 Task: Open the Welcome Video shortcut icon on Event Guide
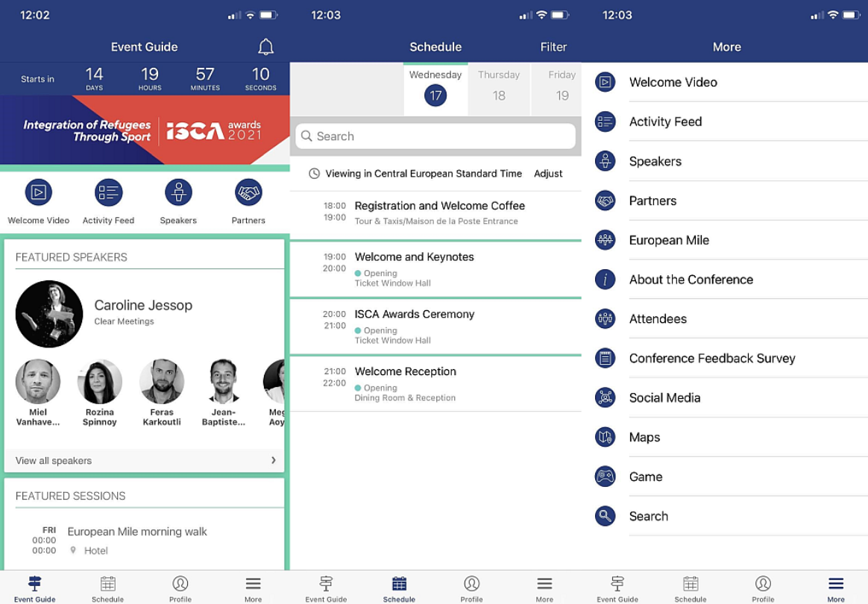(39, 192)
